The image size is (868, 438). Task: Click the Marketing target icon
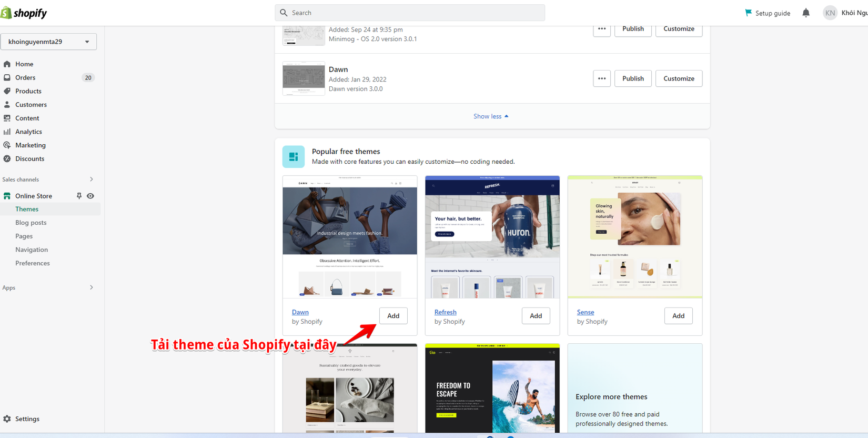7,145
